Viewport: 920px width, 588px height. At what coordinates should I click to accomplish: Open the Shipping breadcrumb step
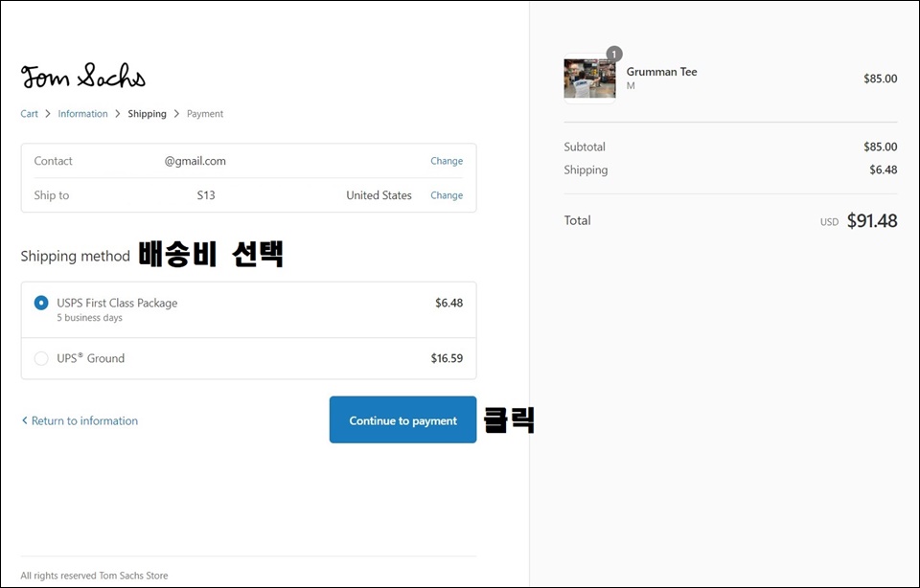[148, 114]
